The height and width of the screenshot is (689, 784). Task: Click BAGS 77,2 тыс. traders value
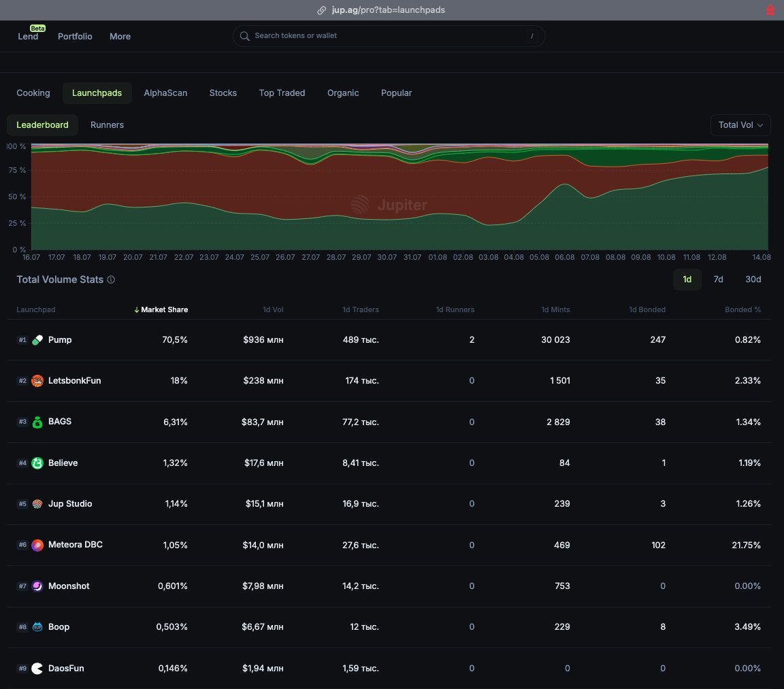pos(361,422)
